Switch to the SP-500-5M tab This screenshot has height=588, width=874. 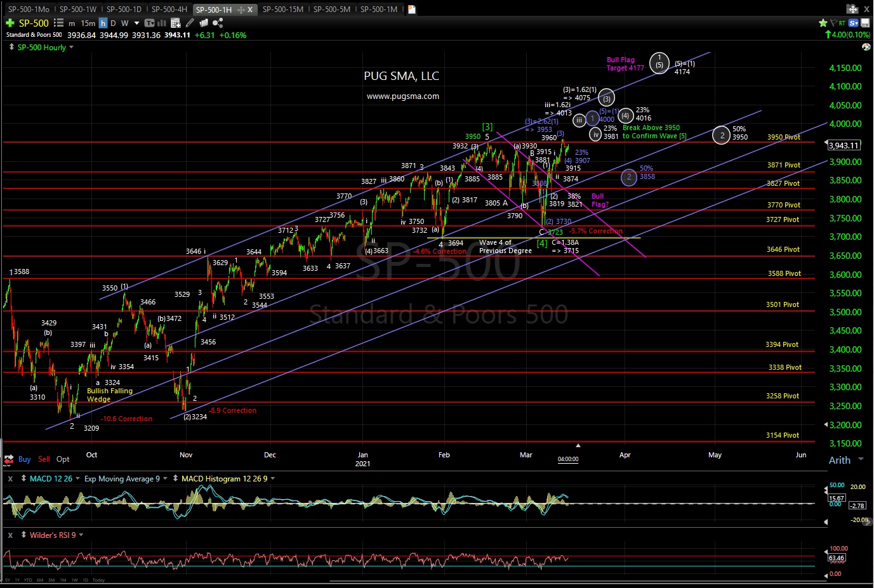332,10
